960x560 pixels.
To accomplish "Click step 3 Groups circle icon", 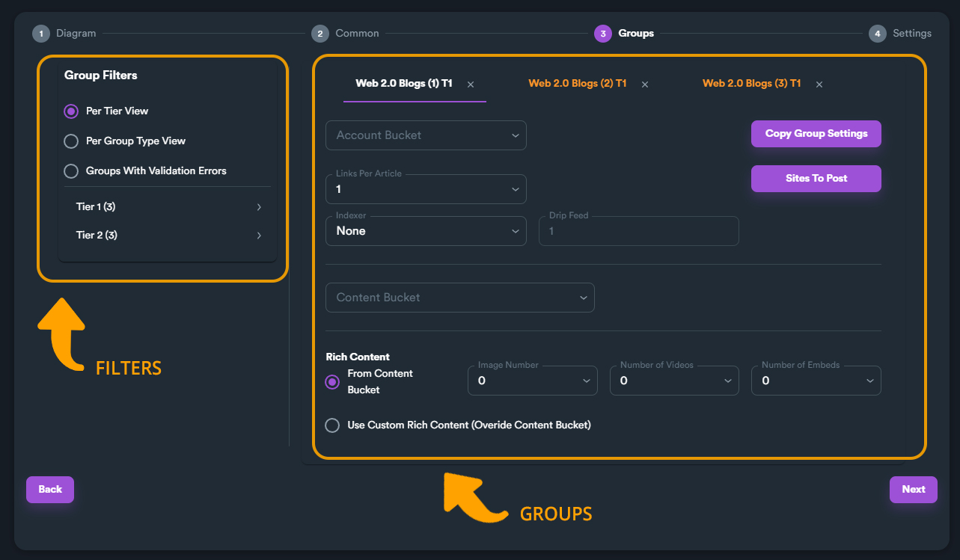I will [602, 34].
